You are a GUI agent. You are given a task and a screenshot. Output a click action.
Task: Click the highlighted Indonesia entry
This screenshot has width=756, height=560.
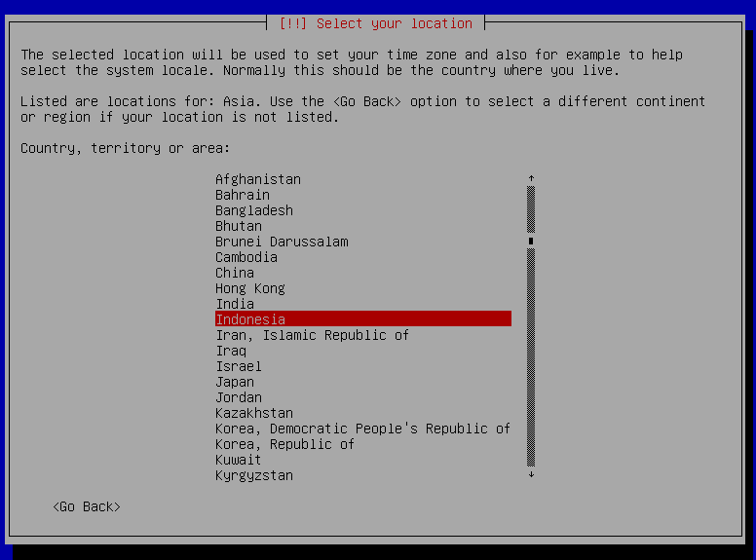click(363, 318)
